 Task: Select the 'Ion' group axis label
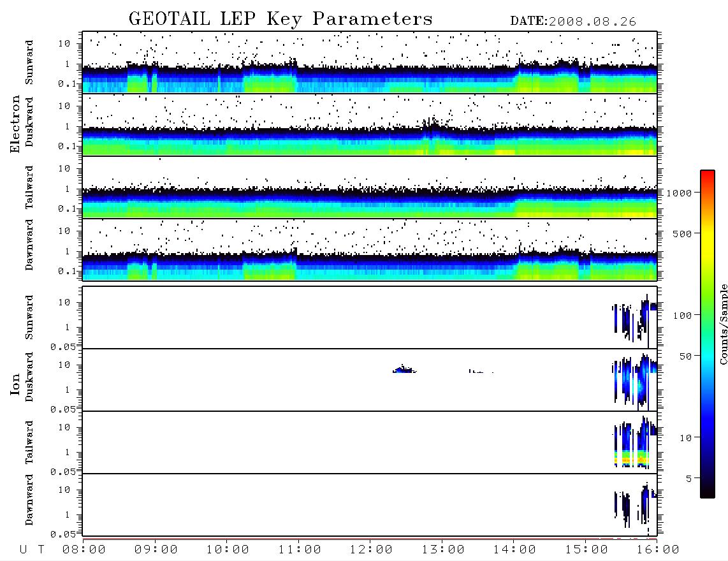pos(15,384)
